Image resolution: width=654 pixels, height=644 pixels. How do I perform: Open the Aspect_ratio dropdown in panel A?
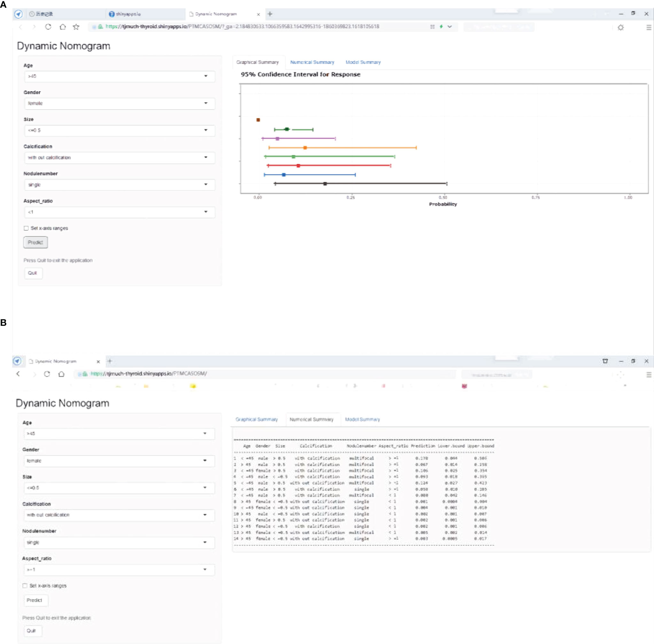120,212
